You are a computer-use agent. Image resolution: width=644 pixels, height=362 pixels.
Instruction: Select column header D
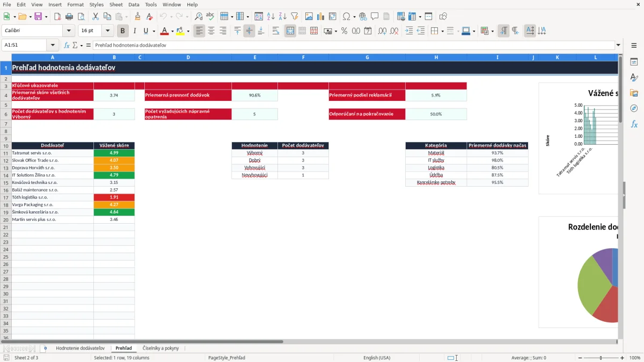tap(188, 57)
